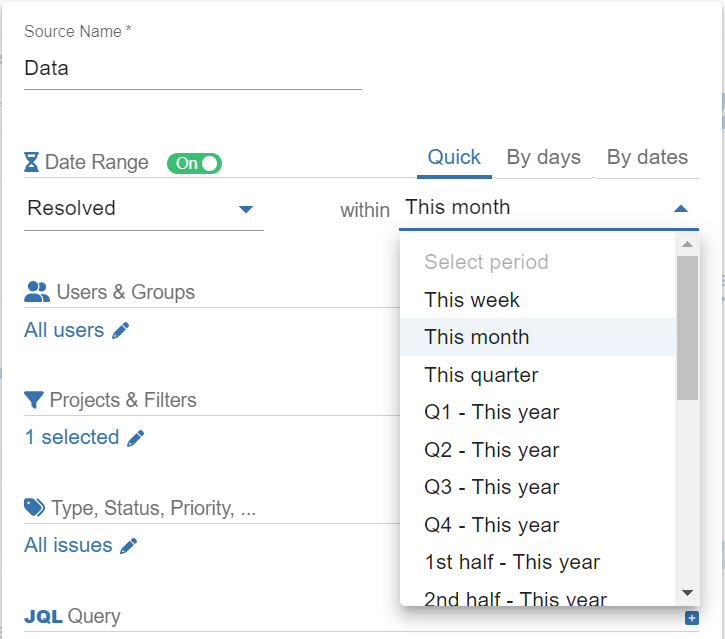Click the pencil icon next to 1 selected
Viewport: 725px width, 639px height.
(x=136, y=438)
